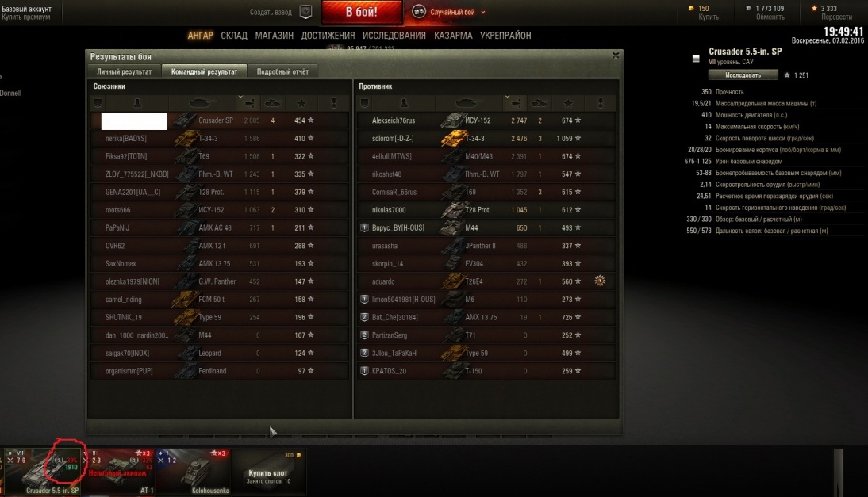Start battle with В бой! button
868x497 pixels.
coord(362,12)
